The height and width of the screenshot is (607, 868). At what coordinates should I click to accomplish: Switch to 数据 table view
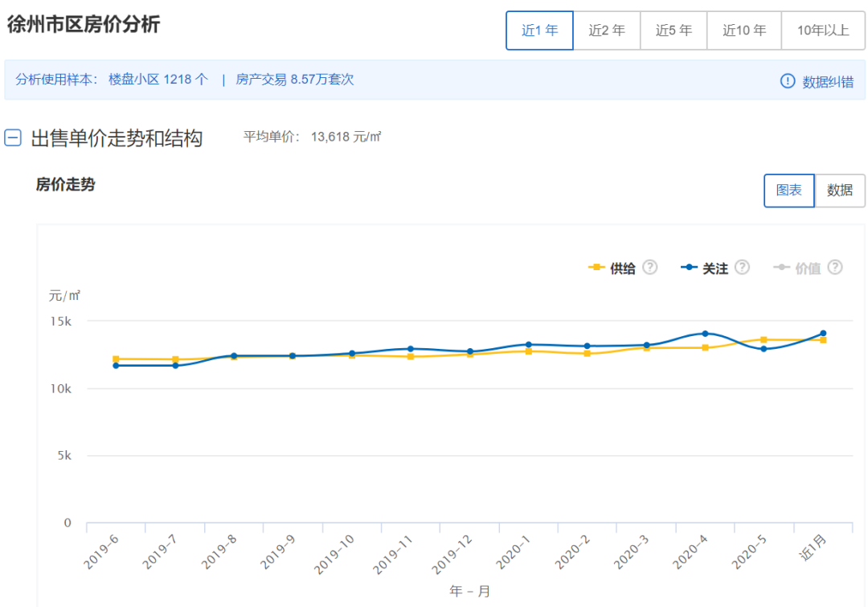click(x=840, y=191)
